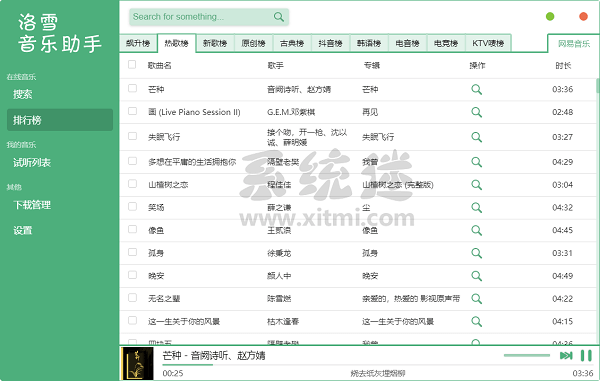Search icon for song 芒种
The height and width of the screenshot is (381, 600).
pyautogui.click(x=476, y=90)
